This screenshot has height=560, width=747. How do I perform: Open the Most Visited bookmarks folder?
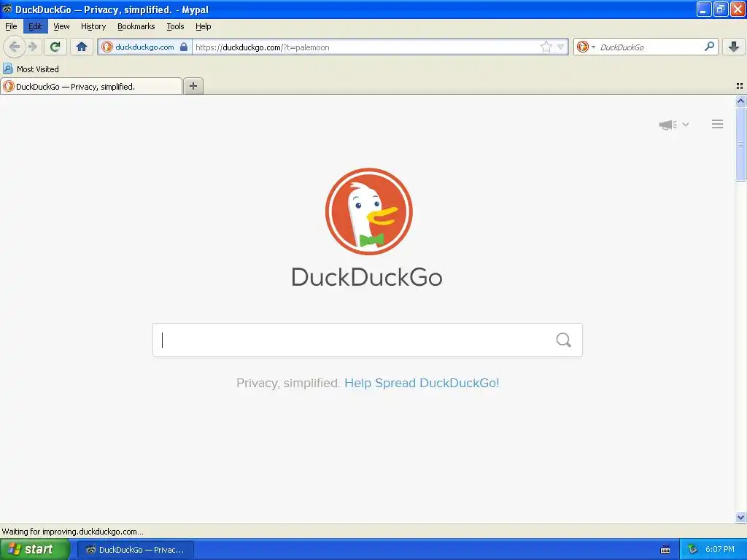click(31, 69)
